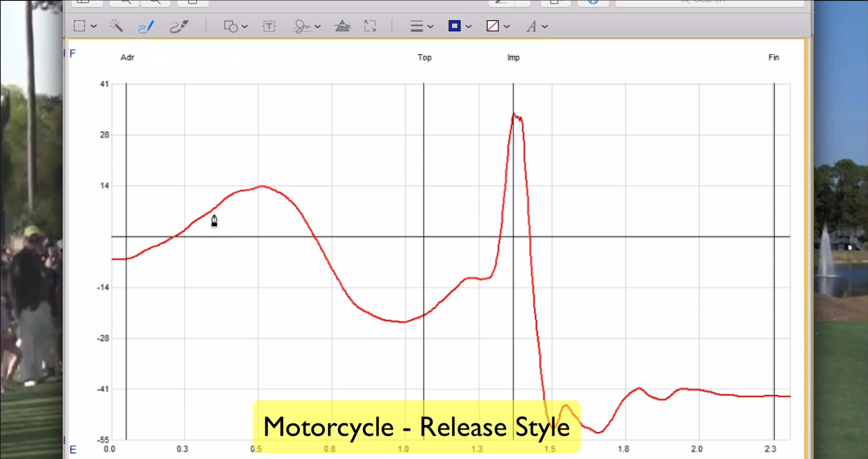
Task: Click the blue Border Color swatch
Action: pyautogui.click(x=454, y=26)
